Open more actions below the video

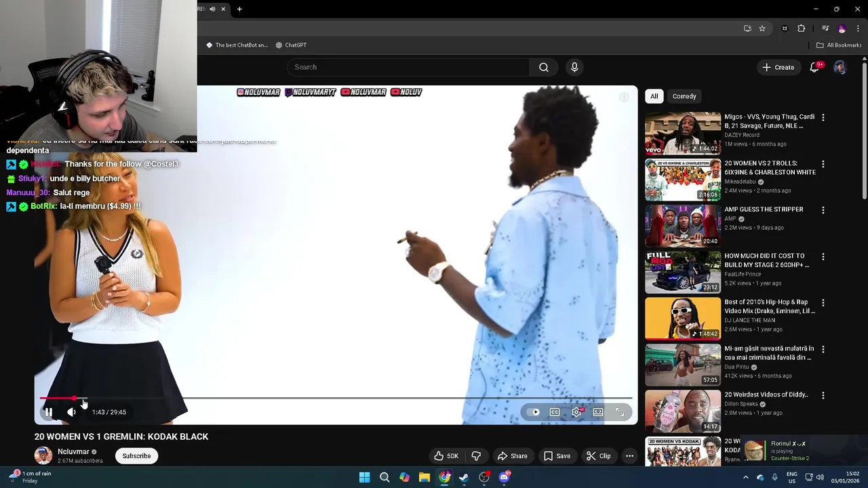629,456
